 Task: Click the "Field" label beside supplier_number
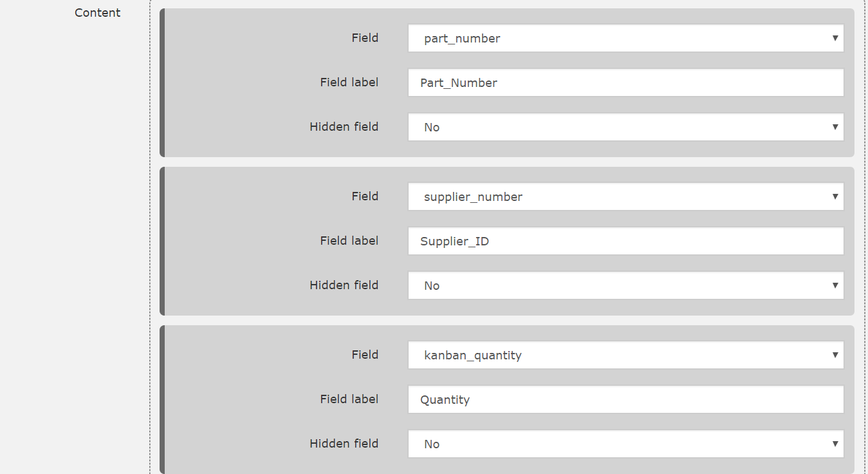coord(365,196)
